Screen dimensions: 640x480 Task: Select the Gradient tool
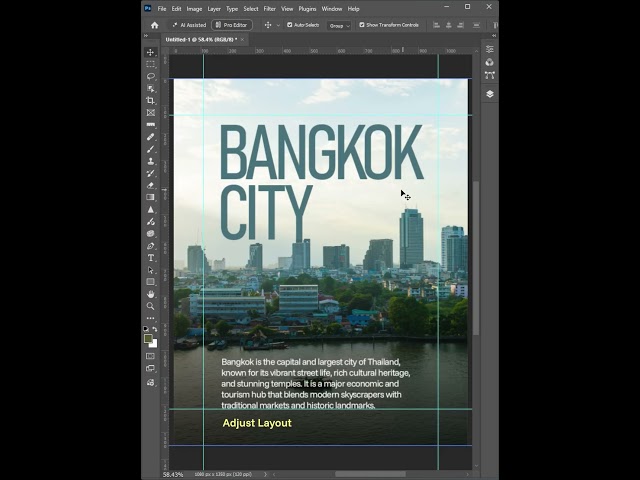[x=151, y=197]
